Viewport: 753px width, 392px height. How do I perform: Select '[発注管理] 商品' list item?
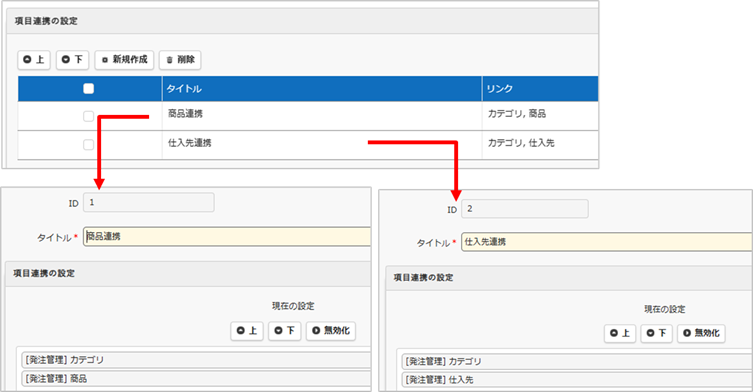196,379
